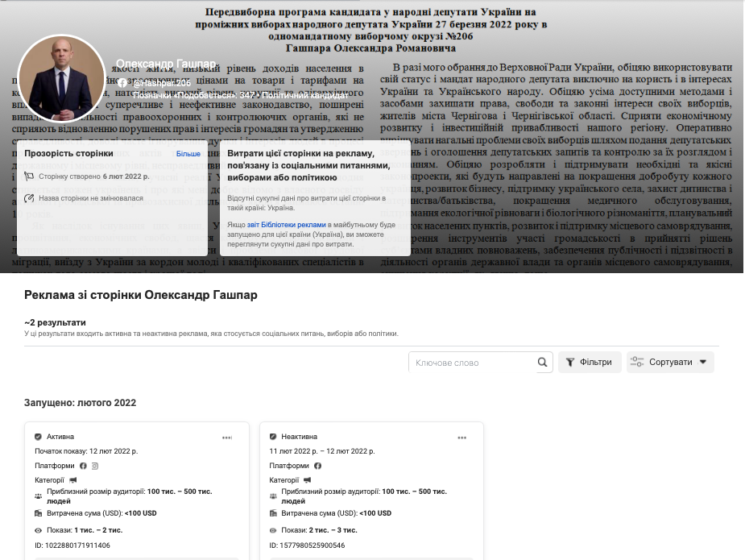
Task: Click Facebook platform icon on inactive ad
Action: (318, 466)
